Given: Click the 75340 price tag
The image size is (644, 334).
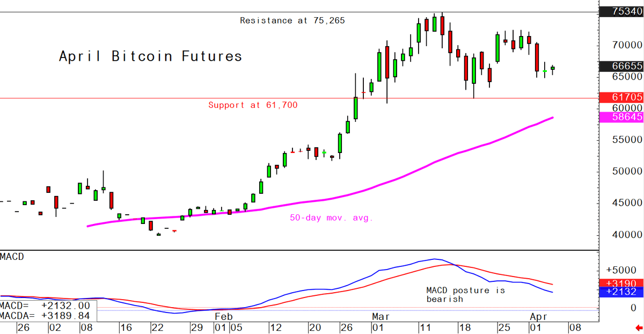Looking at the screenshot, I should click(x=622, y=12).
